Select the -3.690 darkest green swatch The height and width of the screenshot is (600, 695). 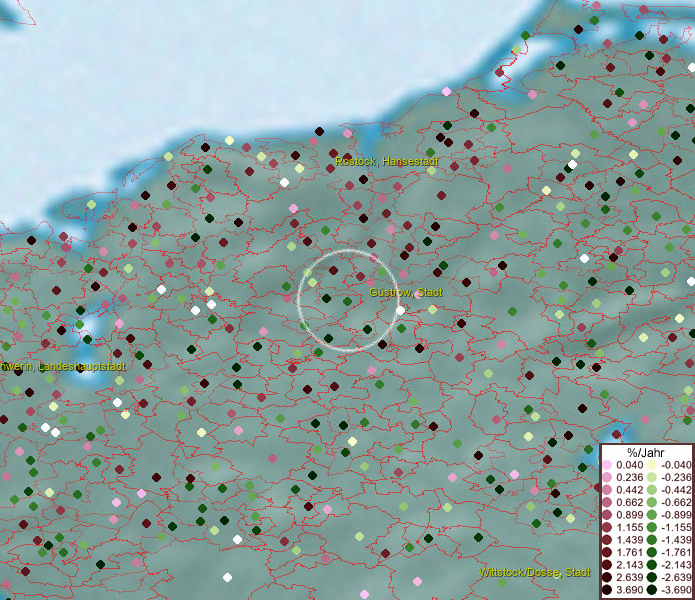click(652, 590)
